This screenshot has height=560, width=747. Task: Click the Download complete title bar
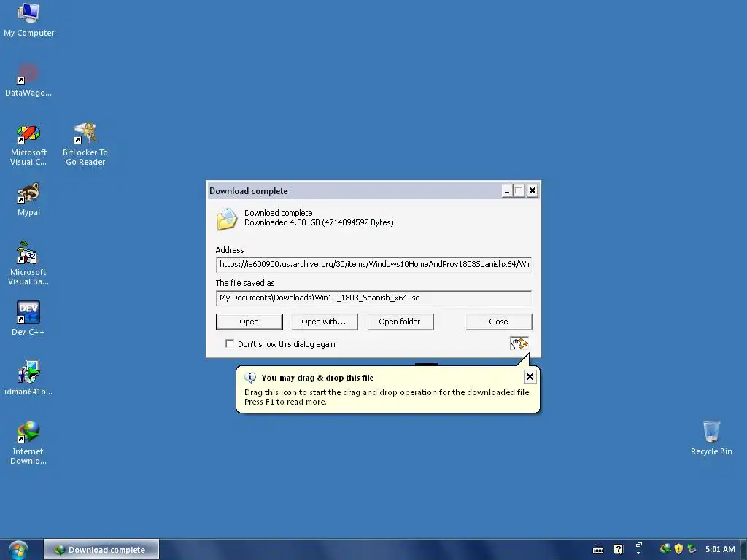tap(355, 191)
